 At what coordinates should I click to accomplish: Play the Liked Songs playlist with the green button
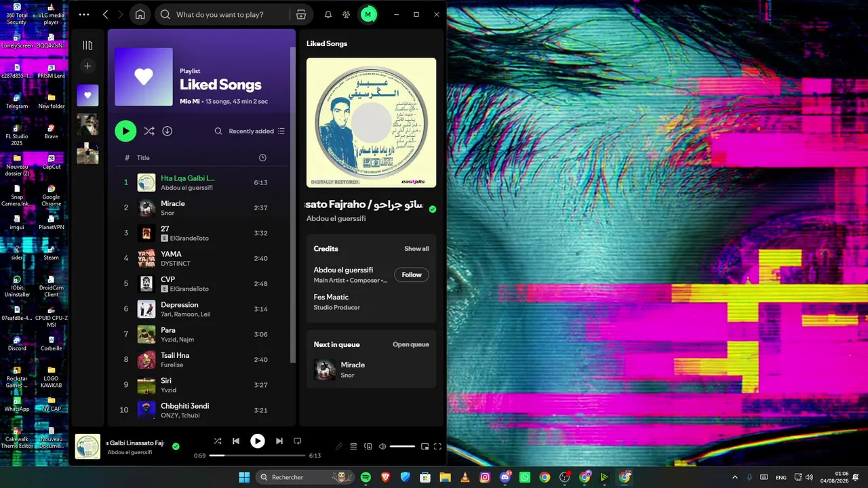(x=125, y=131)
